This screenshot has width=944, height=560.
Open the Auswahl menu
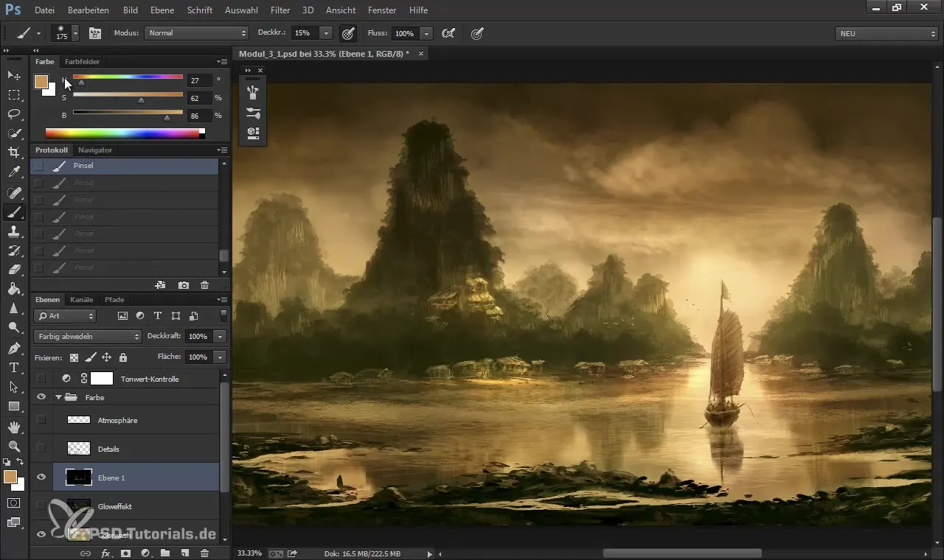[242, 10]
